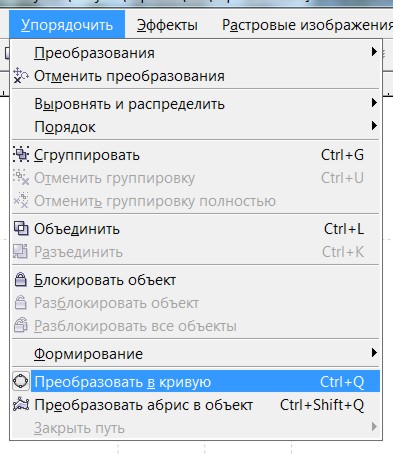
Task: Expand the Формирование submenu arrow
Action: pos(374,353)
